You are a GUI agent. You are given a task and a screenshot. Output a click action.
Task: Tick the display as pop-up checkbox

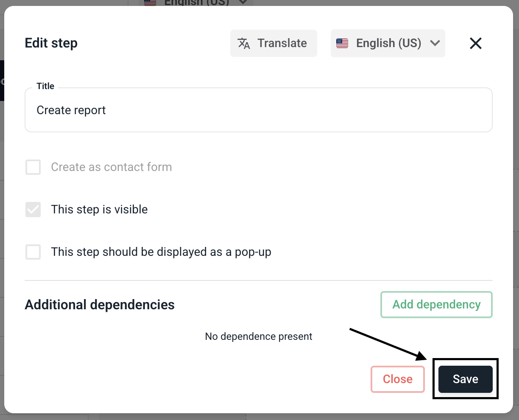point(33,252)
